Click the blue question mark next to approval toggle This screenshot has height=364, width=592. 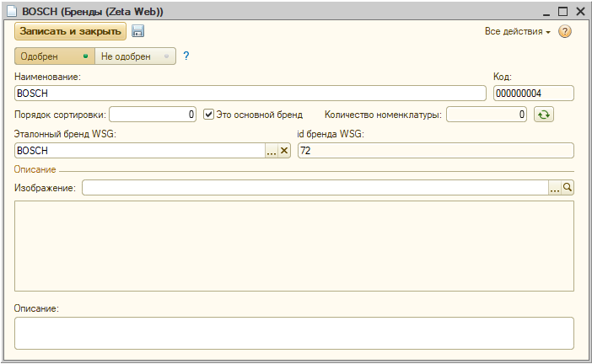(x=186, y=56)
